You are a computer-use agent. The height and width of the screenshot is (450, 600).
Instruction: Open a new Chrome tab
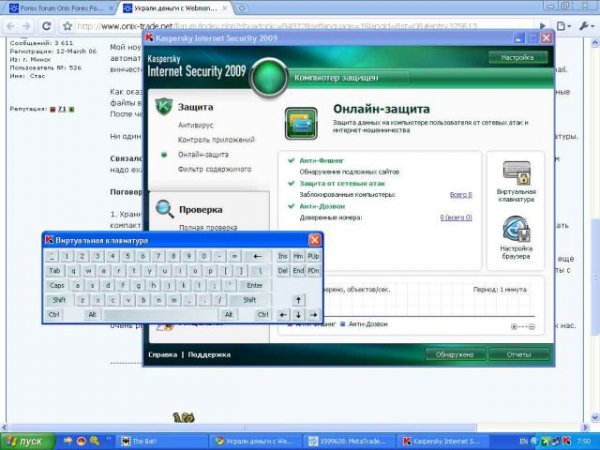point(242,8)
